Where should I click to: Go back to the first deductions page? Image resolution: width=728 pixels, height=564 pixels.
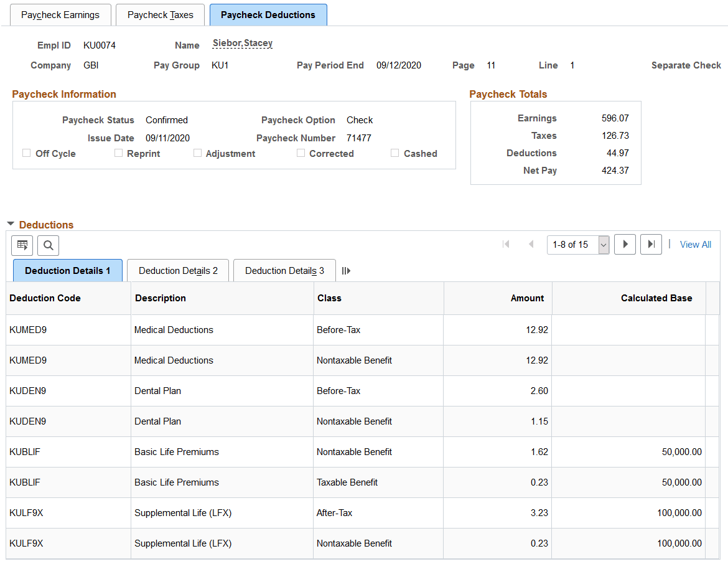pyautogui.click(x=506, y=244)
